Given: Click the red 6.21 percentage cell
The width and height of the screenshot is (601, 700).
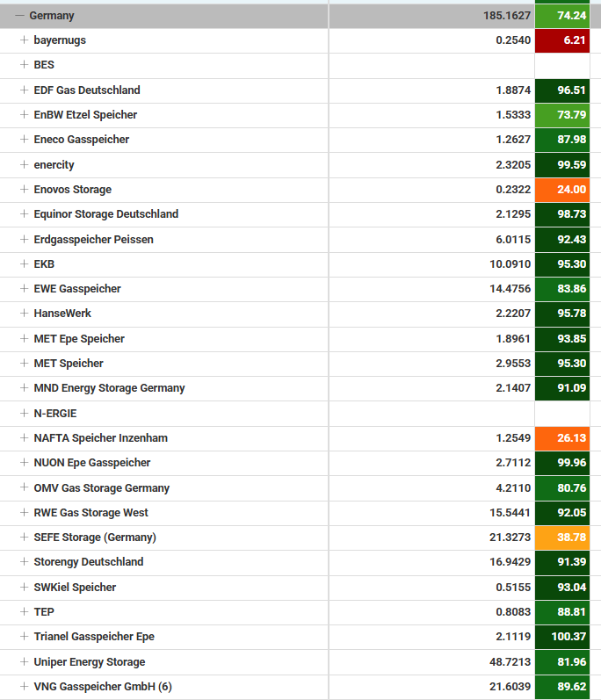Looking at the screenshot, I should pos(562,40).
